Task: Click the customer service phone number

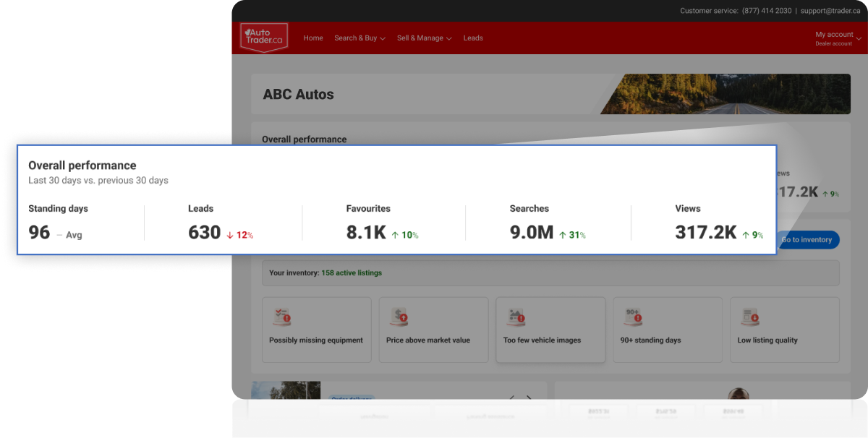Action: pyautogui.click(x=767, y=11)
